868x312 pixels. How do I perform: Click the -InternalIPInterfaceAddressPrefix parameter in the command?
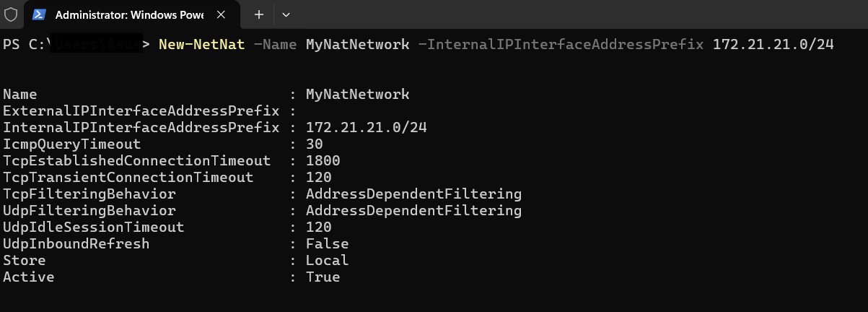coord(561,45)
